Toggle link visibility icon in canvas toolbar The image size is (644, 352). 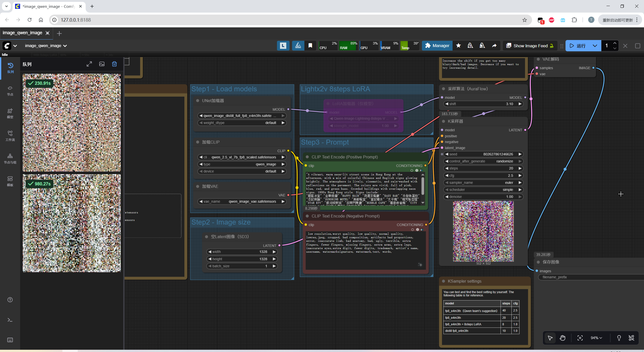(631, 338)
